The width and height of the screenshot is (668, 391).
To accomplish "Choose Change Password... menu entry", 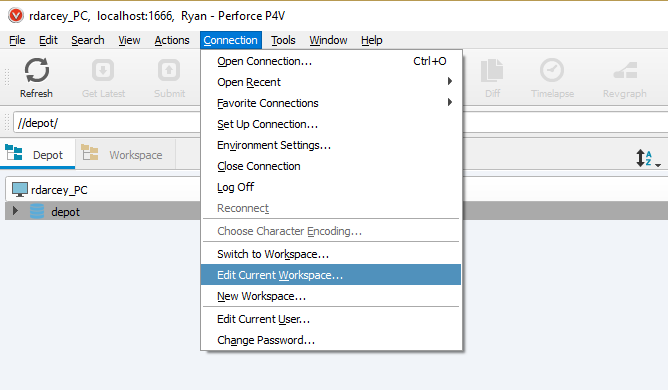I will click(331, 340).
